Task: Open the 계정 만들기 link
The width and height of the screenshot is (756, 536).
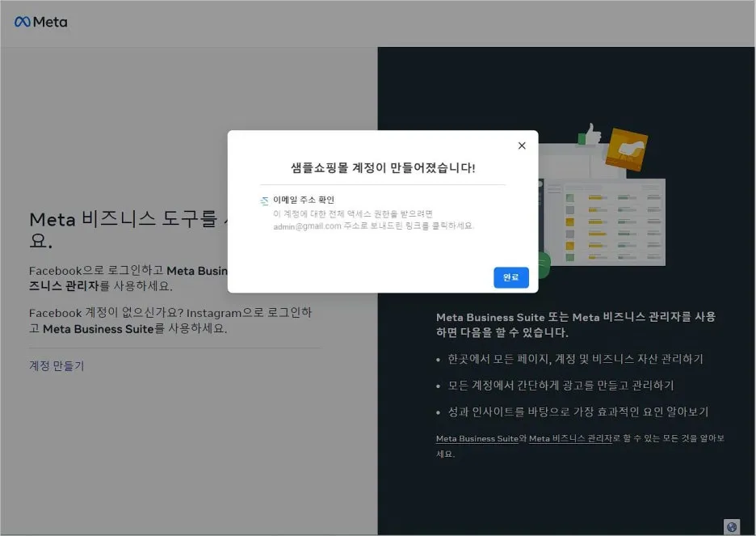Action: point(57,365)
